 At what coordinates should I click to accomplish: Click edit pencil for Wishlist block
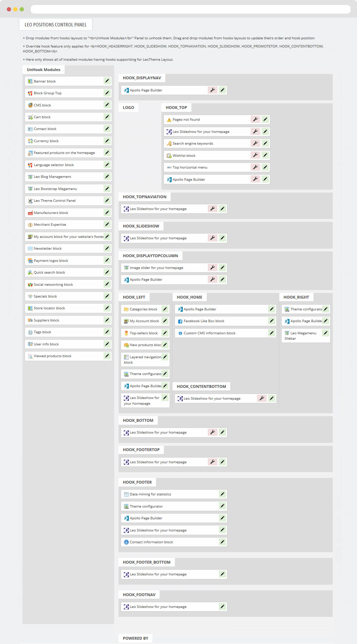click(x=265, y=155)
